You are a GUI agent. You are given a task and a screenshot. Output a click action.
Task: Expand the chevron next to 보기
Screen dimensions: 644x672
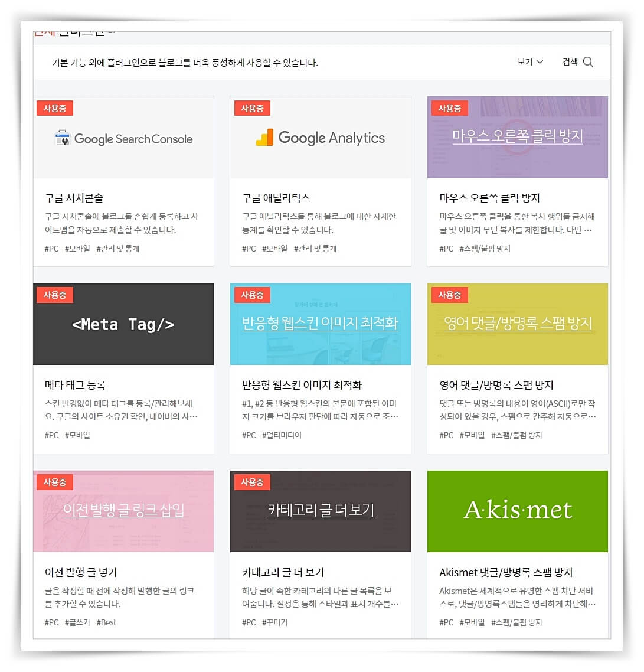click(540, 62)
